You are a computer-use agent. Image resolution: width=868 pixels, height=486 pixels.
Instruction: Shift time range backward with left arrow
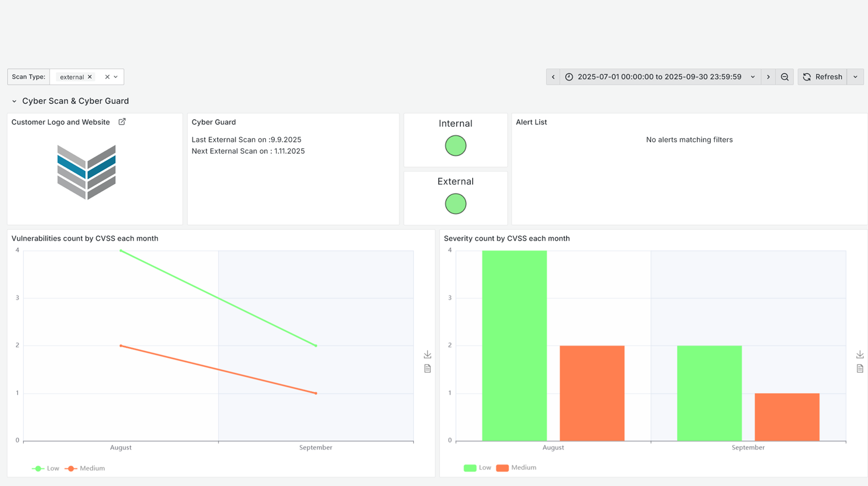click(x=553, y=77)
